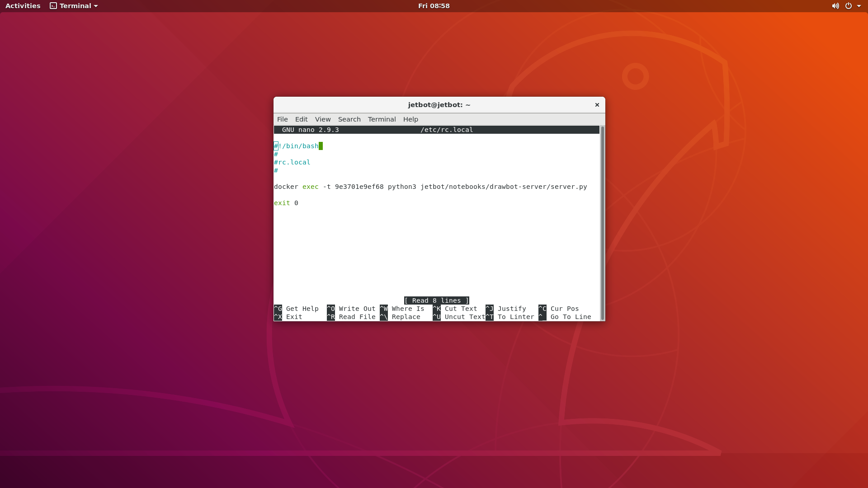Click the '#rc.local' comment line
868x488 pixels.
click(x=292, y=162)
